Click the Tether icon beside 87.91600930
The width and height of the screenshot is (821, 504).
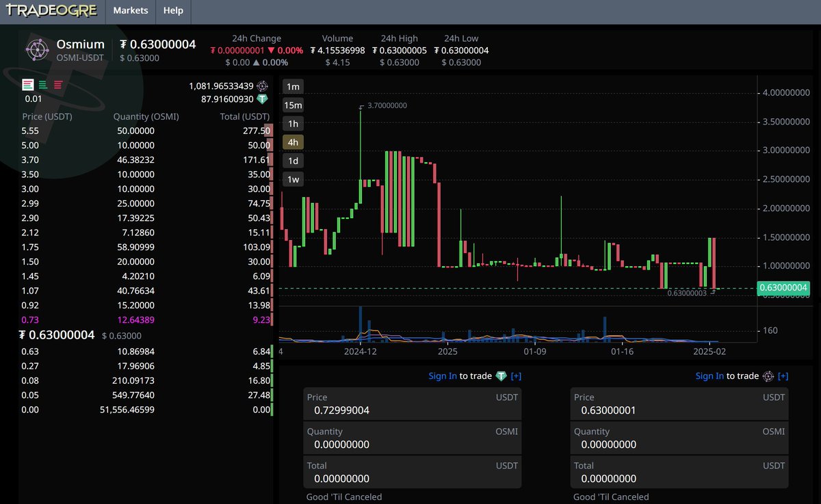tap(262, 99)
